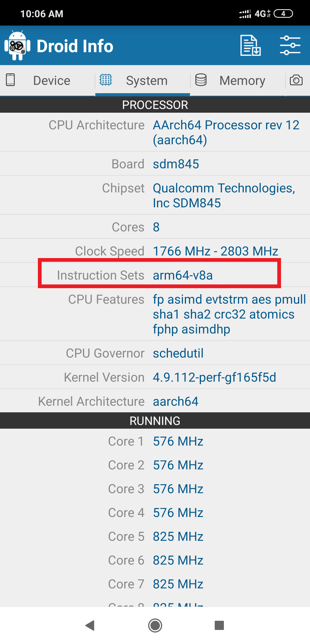Tap the Clock Speed value
Screen dimensions: 310x644
coord(215,251)
